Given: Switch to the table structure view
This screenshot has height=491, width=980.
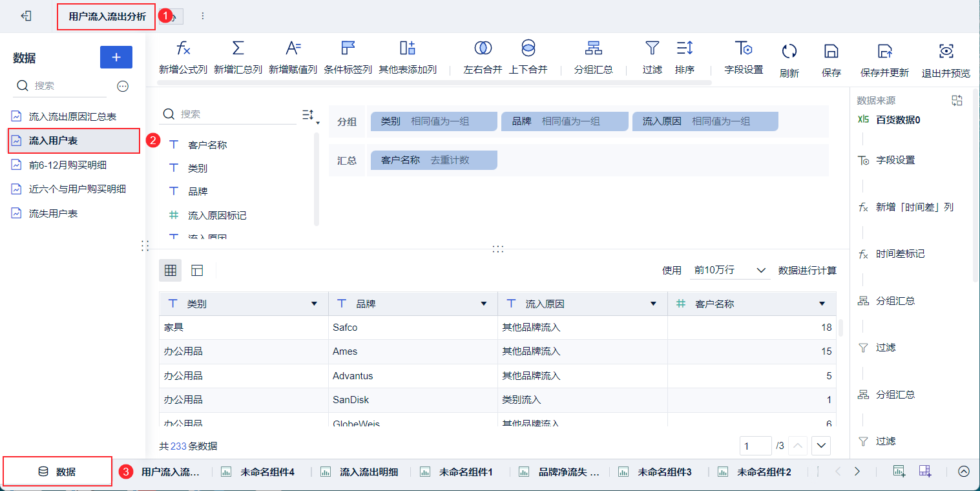Looking at the screenshot, I should pyautogui.click(x=197, y=270).
